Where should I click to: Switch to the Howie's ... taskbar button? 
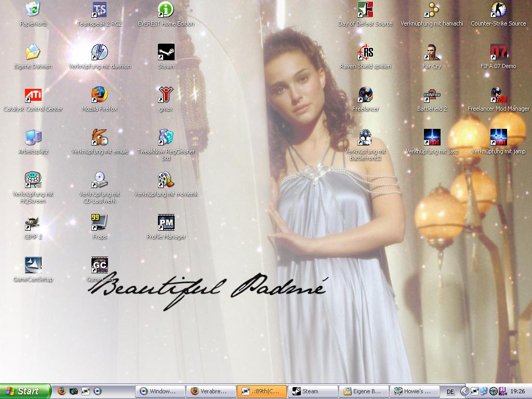coord(415,391)
